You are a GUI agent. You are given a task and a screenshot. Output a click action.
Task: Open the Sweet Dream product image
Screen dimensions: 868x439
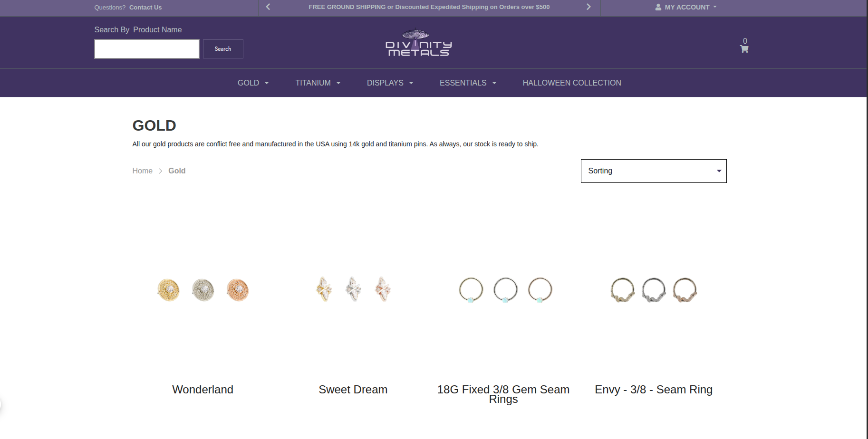pos(353,289)
